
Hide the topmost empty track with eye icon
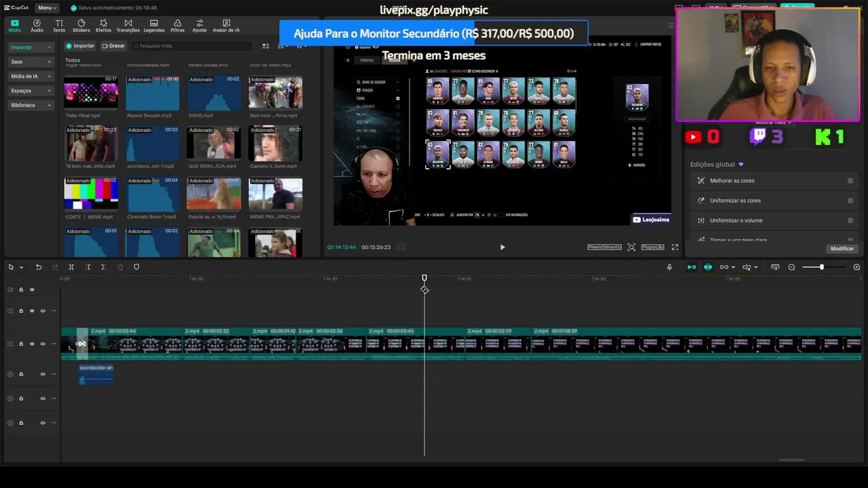click(x=32, y=290)
